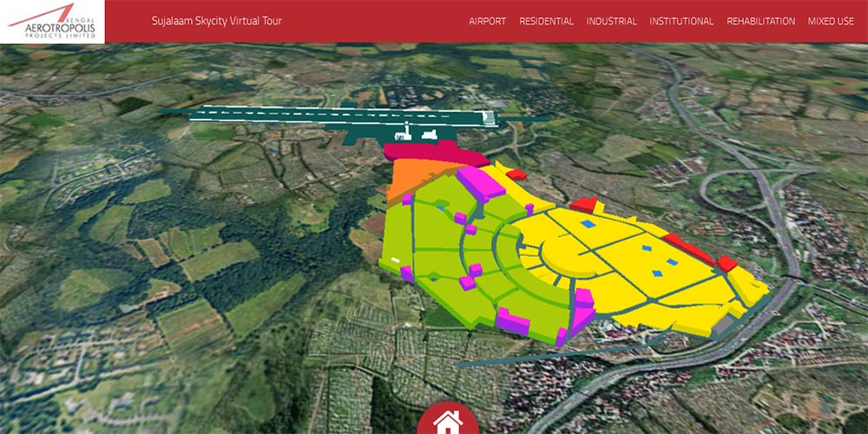Select the Industrial menu item
The image size is (868, 434).
611,21
